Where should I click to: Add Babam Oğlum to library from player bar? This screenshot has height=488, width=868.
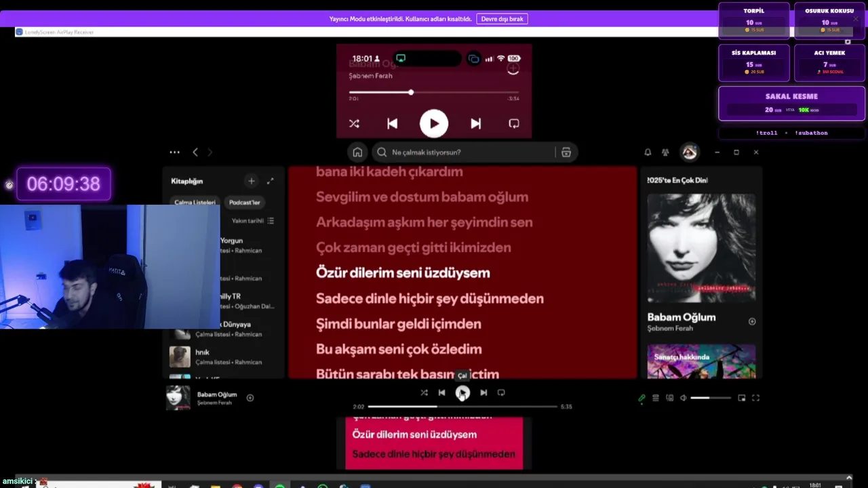(250, 398)
